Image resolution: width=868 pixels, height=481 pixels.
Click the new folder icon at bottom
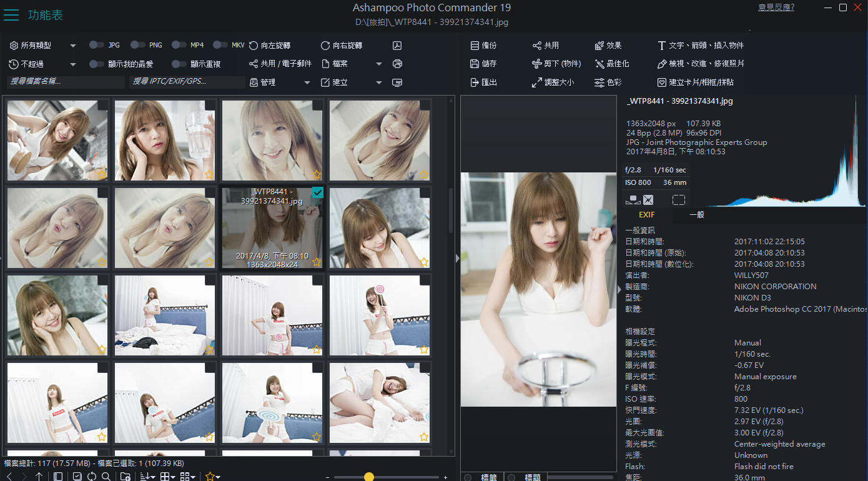click(126, 477)
